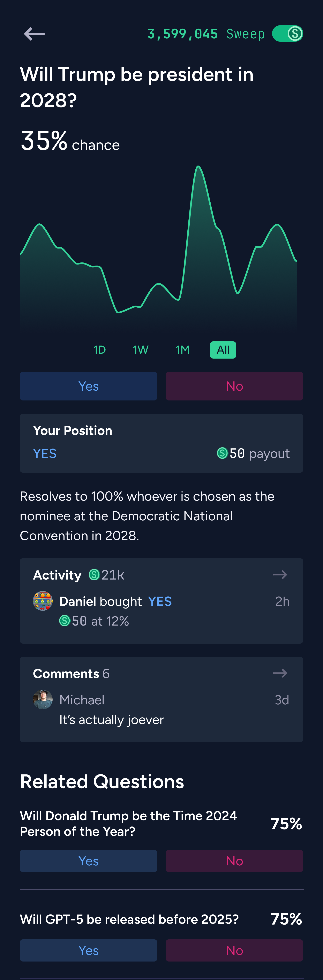Buy No on Trump president question

tap(234, 386)
